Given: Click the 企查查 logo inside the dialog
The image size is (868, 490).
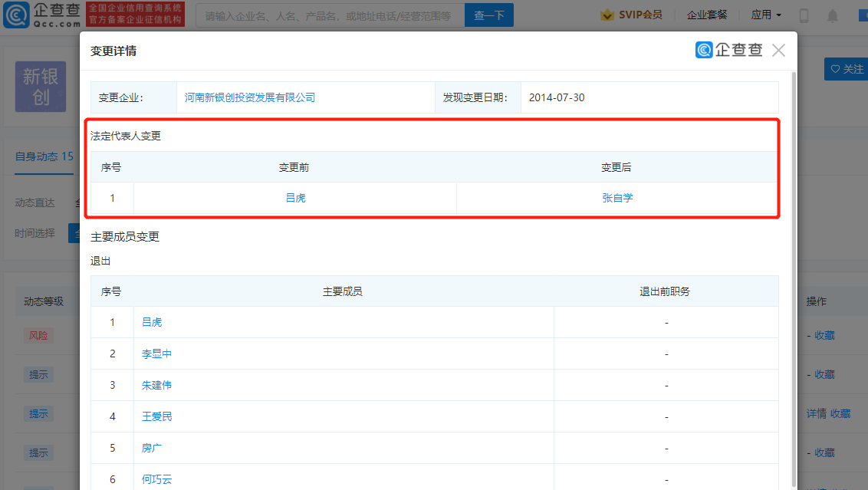Looking at the screenshot, I should (x=729, y=50).
